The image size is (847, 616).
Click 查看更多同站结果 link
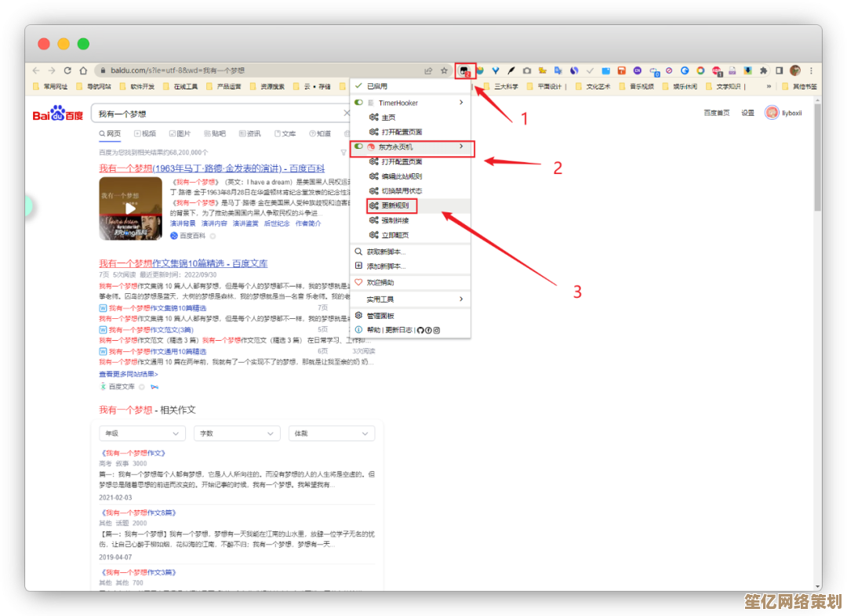(128, 374)
